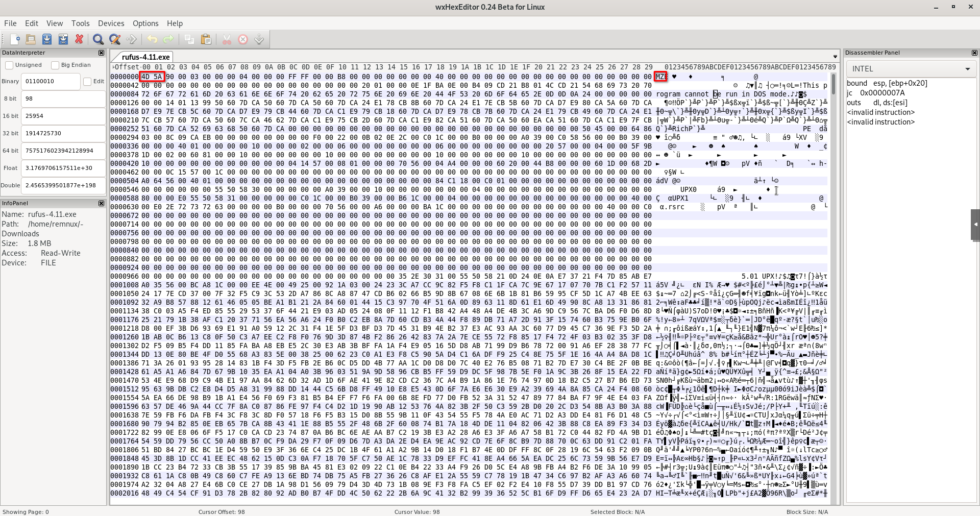Open the Help menu
The height and width of the screenshot is (516, 980).
click(x=175, y=23)
